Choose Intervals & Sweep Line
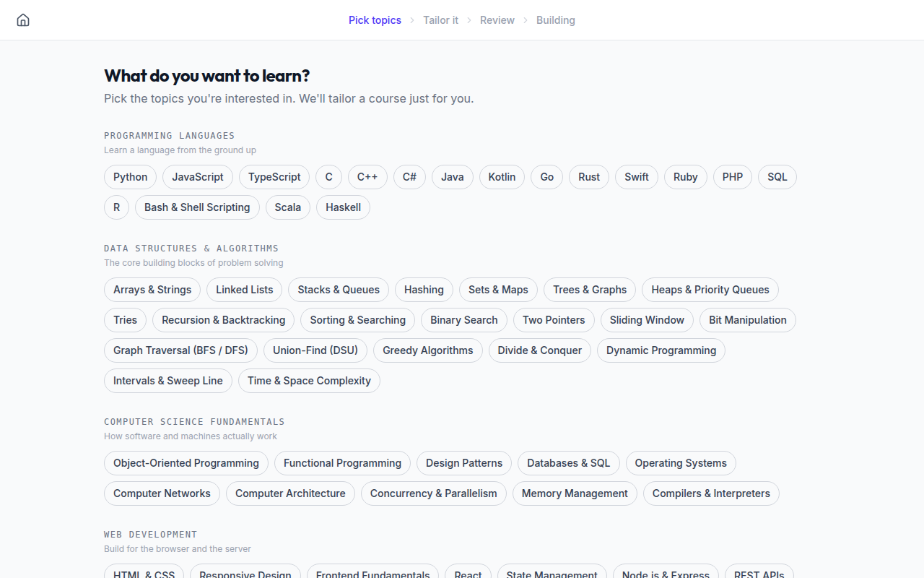This screenshot has width=924, height=578. point(168,381)
